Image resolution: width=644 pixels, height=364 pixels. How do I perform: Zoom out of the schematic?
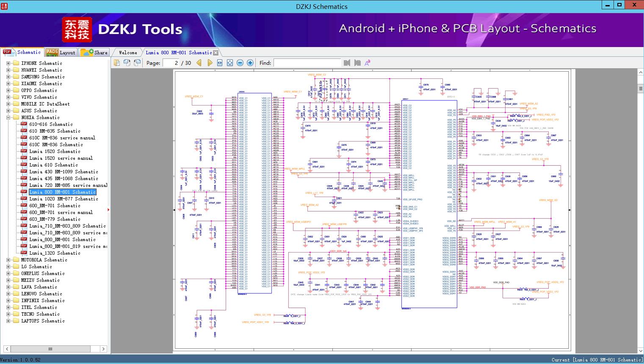[x=240, y=63]
